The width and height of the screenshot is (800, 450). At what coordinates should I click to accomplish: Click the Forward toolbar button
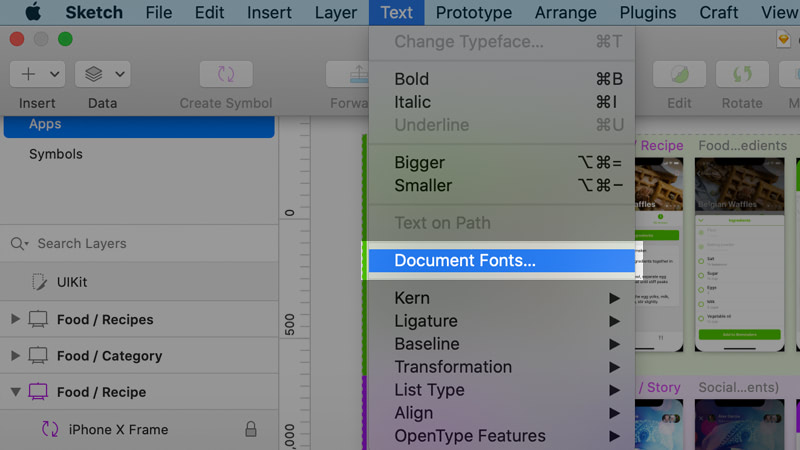[x=347, y=74]
